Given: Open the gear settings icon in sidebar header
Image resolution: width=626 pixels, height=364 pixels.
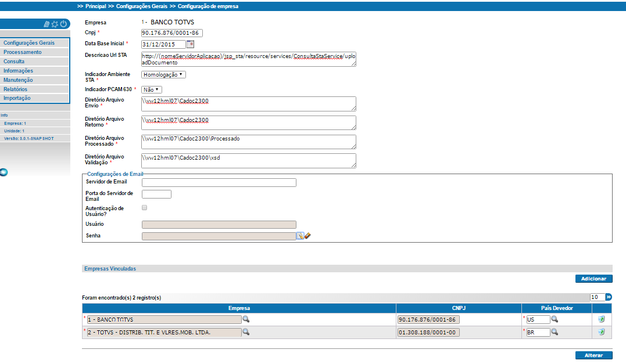Looking at the screenshot, I should coord(55,24).
